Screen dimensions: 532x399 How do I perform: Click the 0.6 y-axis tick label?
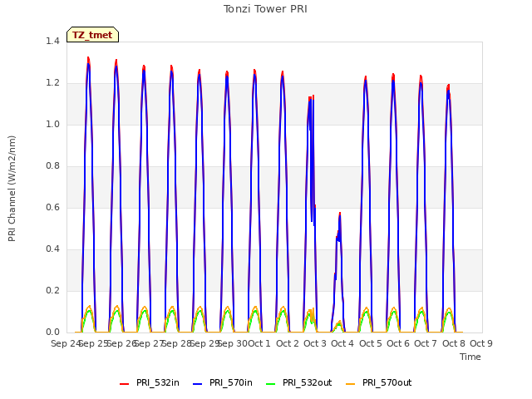point(52,207)
